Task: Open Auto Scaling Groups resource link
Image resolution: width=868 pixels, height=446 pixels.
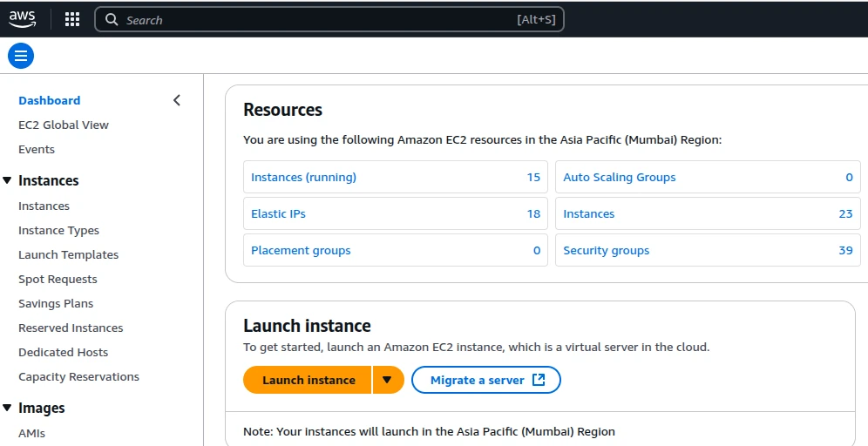Action: pos(620,177)
